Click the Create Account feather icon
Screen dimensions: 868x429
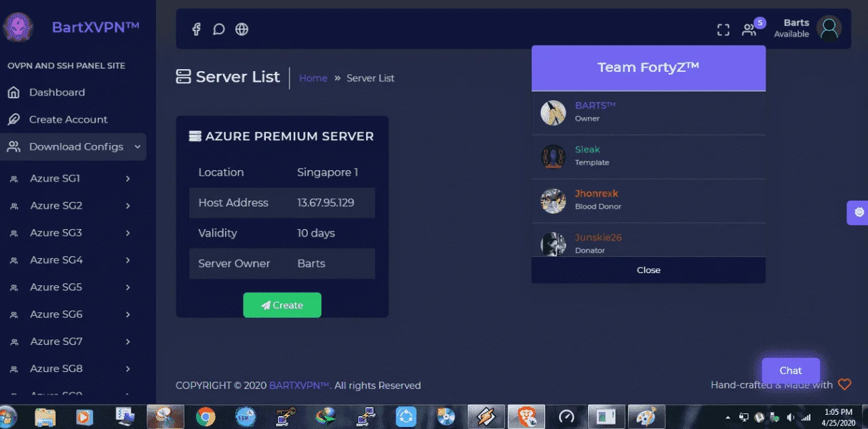click(x=13, y=119)
